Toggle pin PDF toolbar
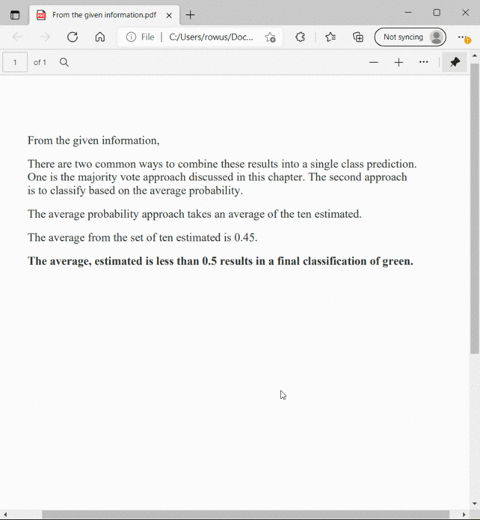Screen dimensions: 480x520 pyautogui.click(x=455, y=62)
